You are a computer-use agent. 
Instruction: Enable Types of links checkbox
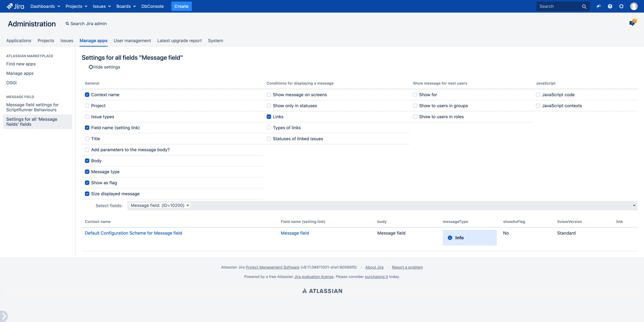(x=269, y=128)
